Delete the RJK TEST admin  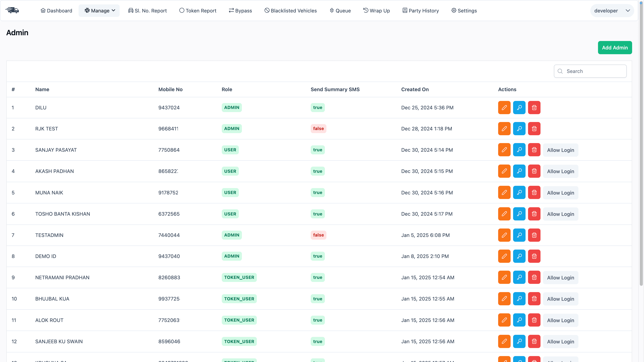point(534,128)
